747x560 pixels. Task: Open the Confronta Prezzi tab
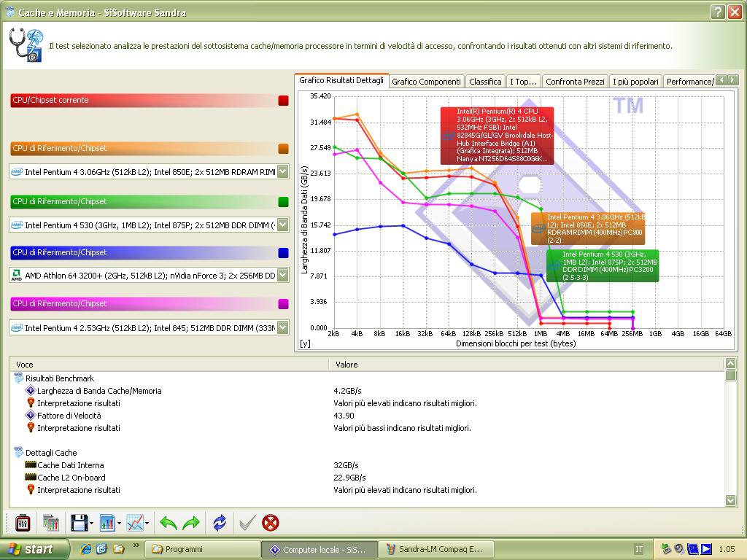coord(575,82)
